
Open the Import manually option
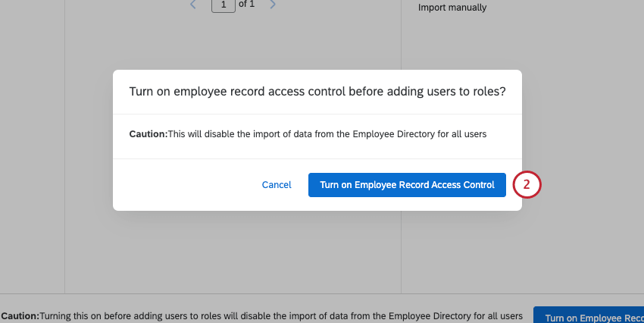pos(452,8)
